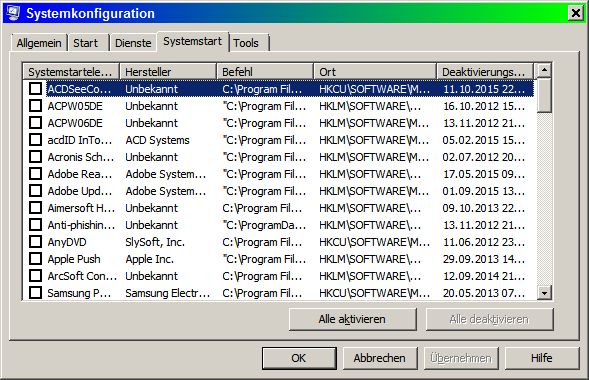The image size is (589, 380).
Task: Click the vertical scrollbar thumb
Action: tap(544, 95)
